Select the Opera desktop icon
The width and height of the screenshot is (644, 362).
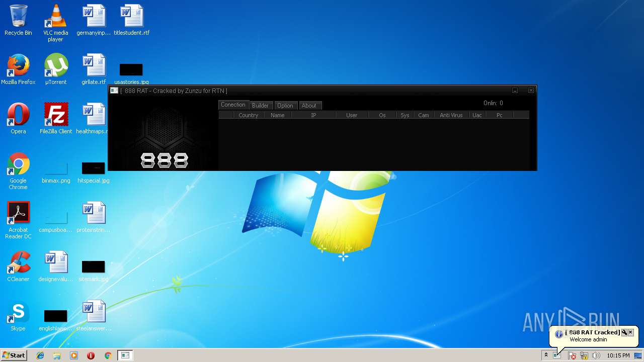tap(18, 119)
